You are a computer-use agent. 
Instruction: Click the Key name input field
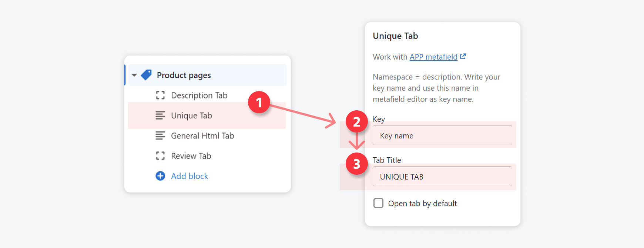[x=442, y=135]
